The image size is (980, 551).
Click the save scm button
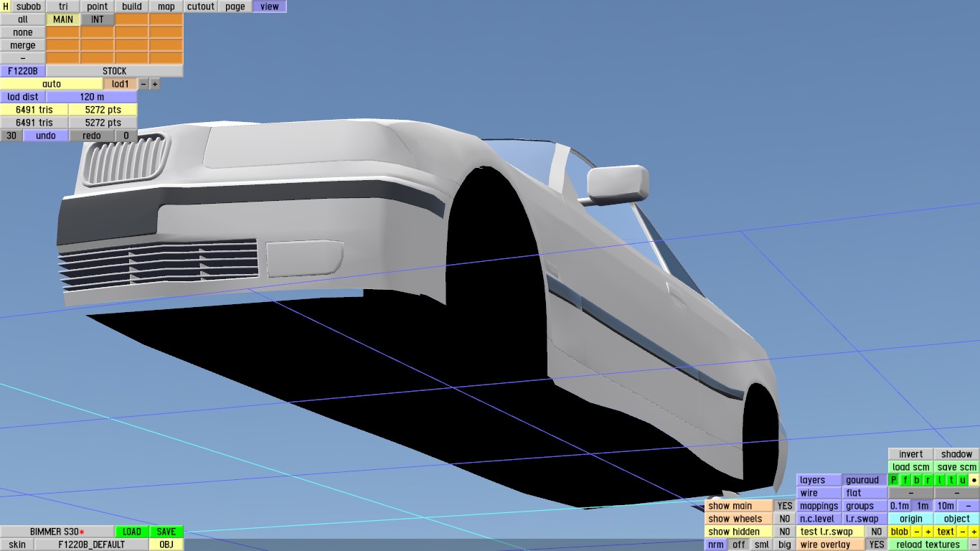click(957, 467)
